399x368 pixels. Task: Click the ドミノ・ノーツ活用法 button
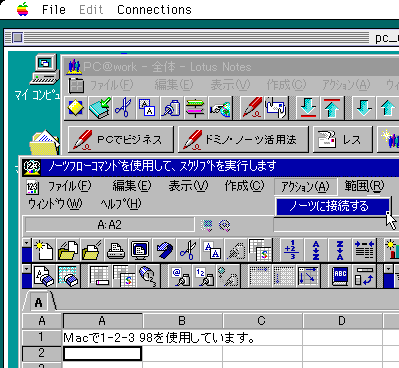tap(243, 139)
